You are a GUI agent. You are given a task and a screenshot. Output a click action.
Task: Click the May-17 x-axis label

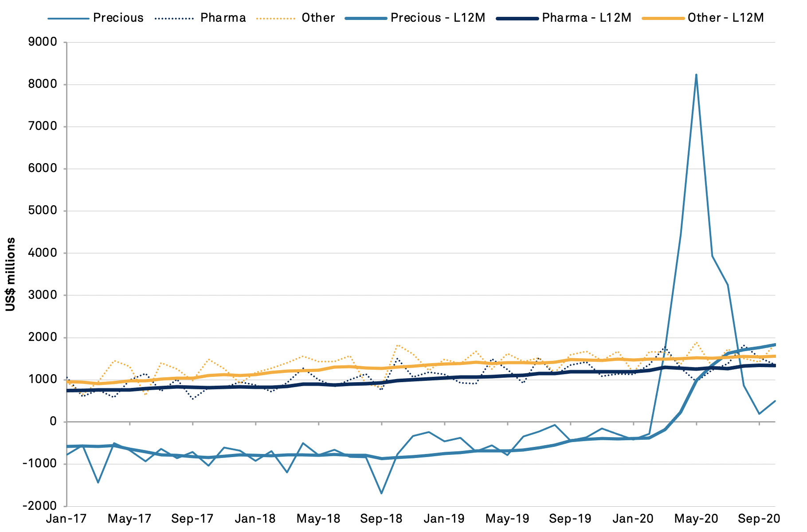point(129,519)
